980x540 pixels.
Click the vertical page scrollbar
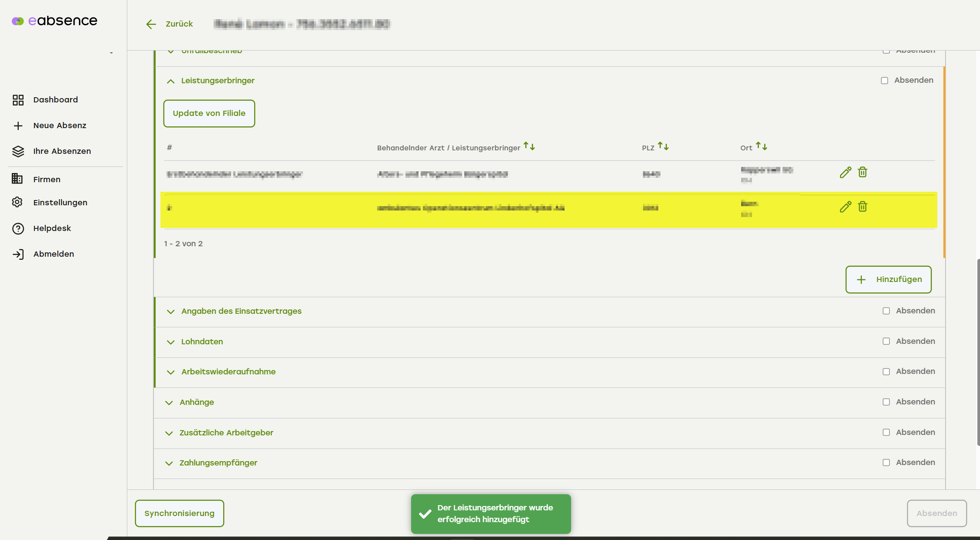pos(978,352)
